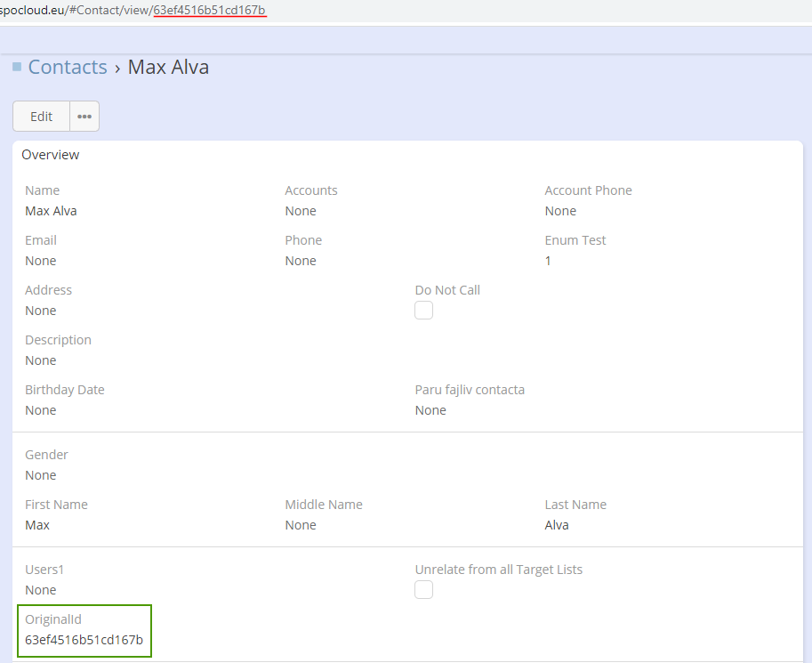Screen dimensions: 812x663
Task: Select the Overview panel header
Action: pos(51,155)
